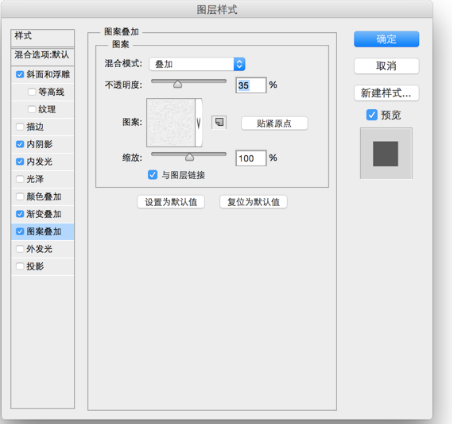Enable the 投影 checkbox
The image size is (452, 424).
tap(20, 266)
